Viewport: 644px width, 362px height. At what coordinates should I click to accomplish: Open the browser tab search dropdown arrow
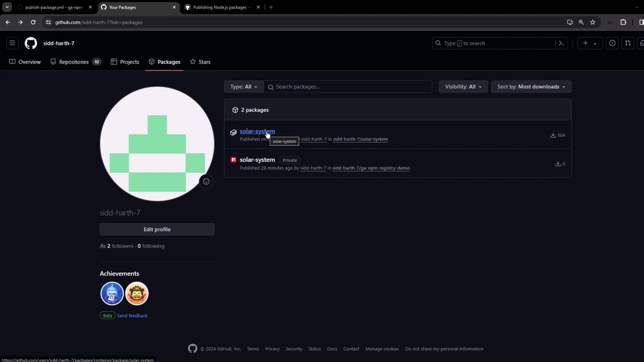point(7,7)
